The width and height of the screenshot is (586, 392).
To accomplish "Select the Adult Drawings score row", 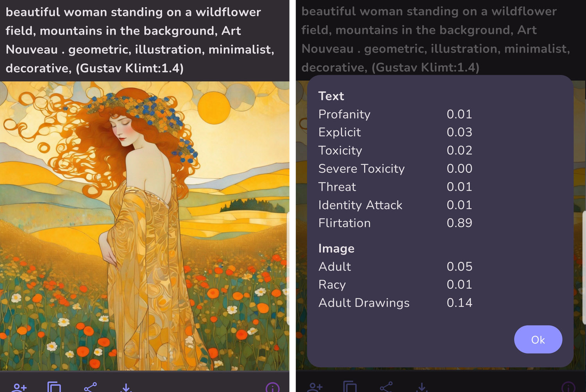I will tap(395, 303).
